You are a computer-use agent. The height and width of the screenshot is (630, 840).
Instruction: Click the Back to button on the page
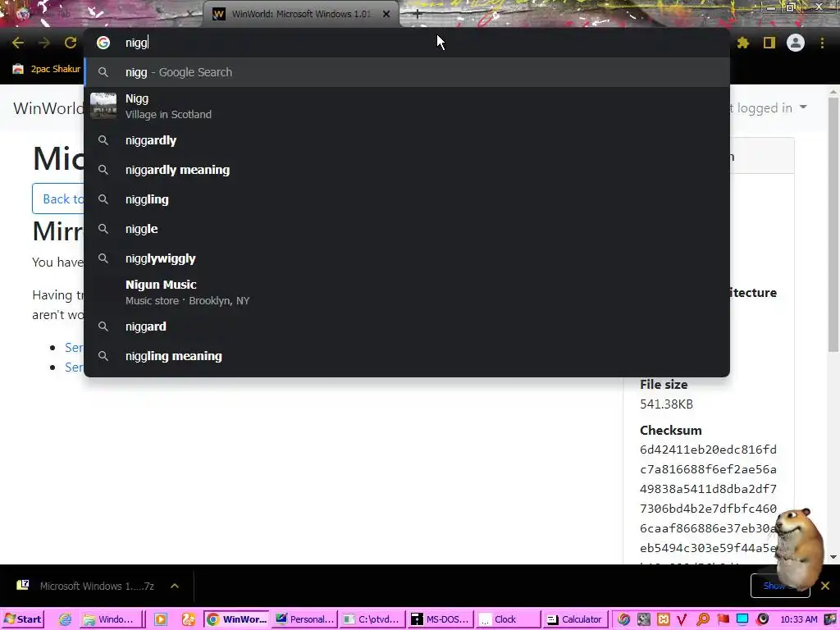pos(59,199)
